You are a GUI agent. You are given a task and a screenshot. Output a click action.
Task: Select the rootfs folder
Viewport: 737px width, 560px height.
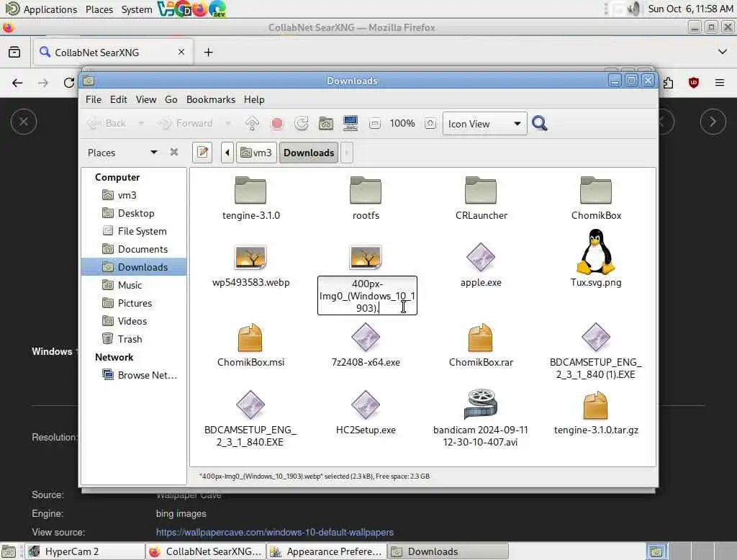tap(366, 191)
